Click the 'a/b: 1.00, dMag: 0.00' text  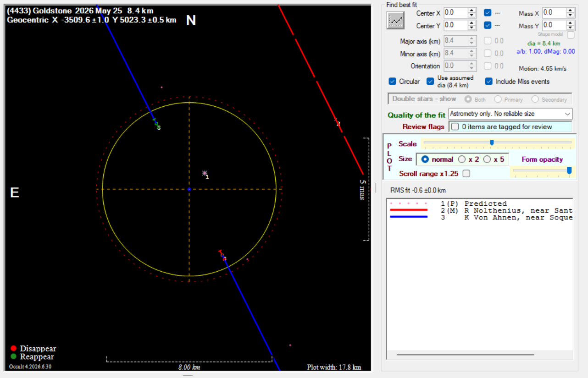(x=546, y=51)
